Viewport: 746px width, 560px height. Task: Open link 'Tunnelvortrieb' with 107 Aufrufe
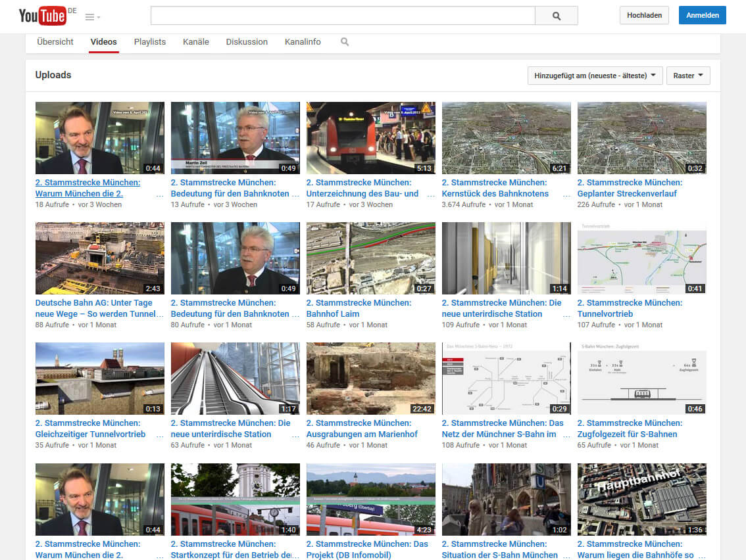[605, 314]
